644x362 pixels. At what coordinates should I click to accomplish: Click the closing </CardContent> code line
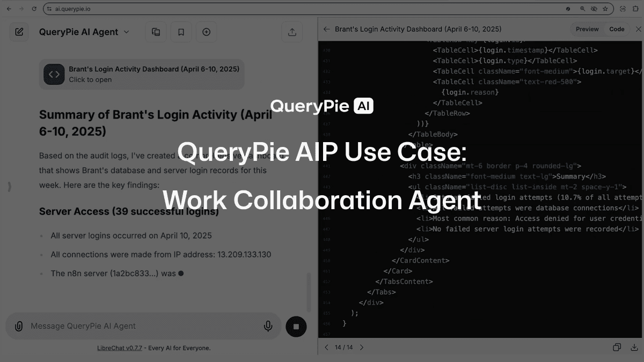(421, 260)
